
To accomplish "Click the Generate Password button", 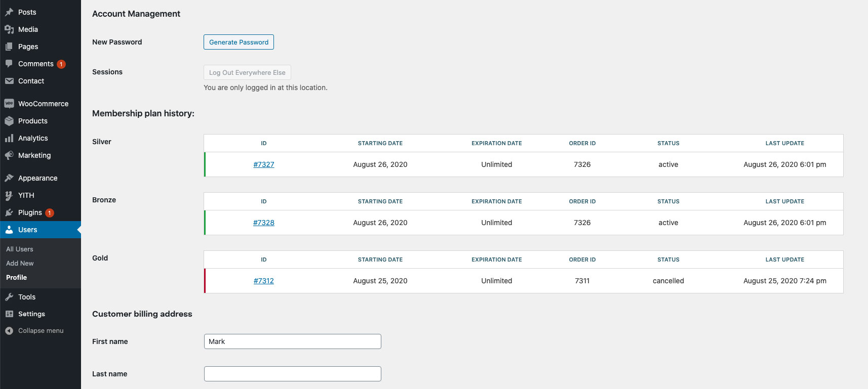I will tap(239, 42).
